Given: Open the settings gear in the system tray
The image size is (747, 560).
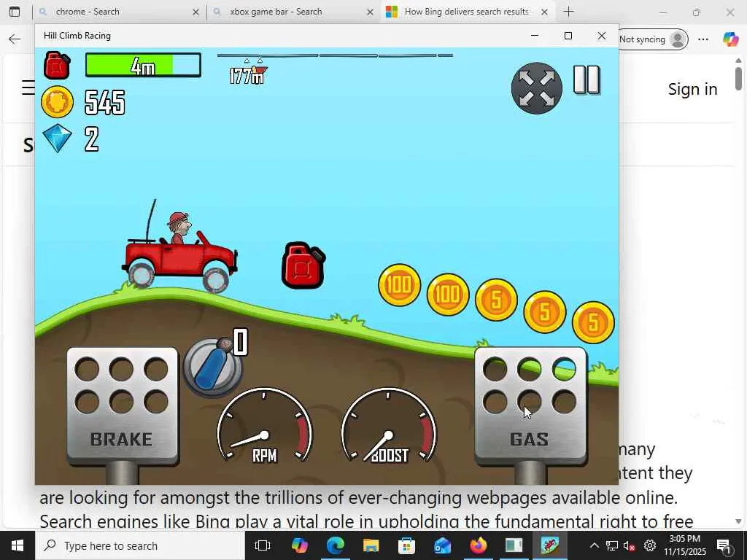Looking at the screenshot, I should click(x=650, y=545).
